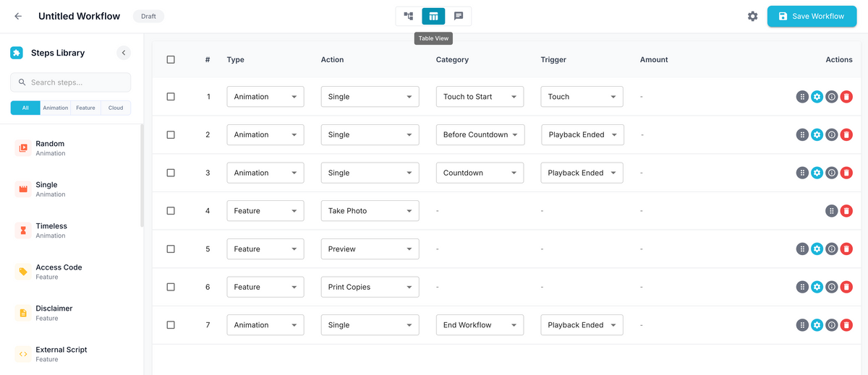Open settings for row 2 step

click(817, 134)
